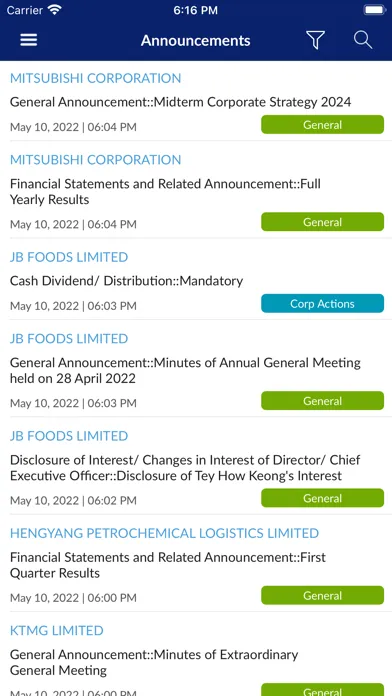
Task: Tap KTMG LIMITED company name
Action: (x=56, y=630)
